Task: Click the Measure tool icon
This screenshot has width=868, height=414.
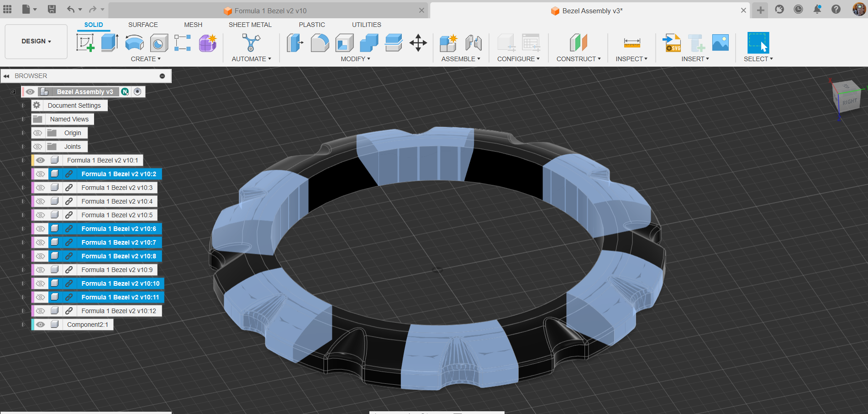Action: (631, 43)
